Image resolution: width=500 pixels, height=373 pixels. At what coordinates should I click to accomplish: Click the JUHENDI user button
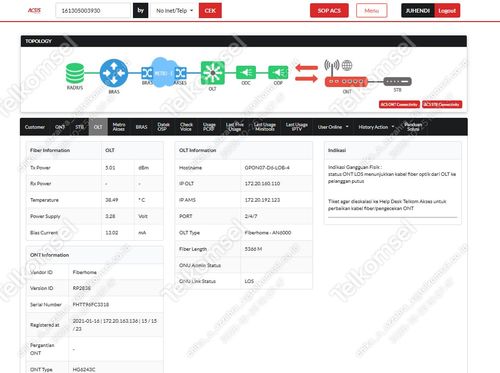pos(418,11)
